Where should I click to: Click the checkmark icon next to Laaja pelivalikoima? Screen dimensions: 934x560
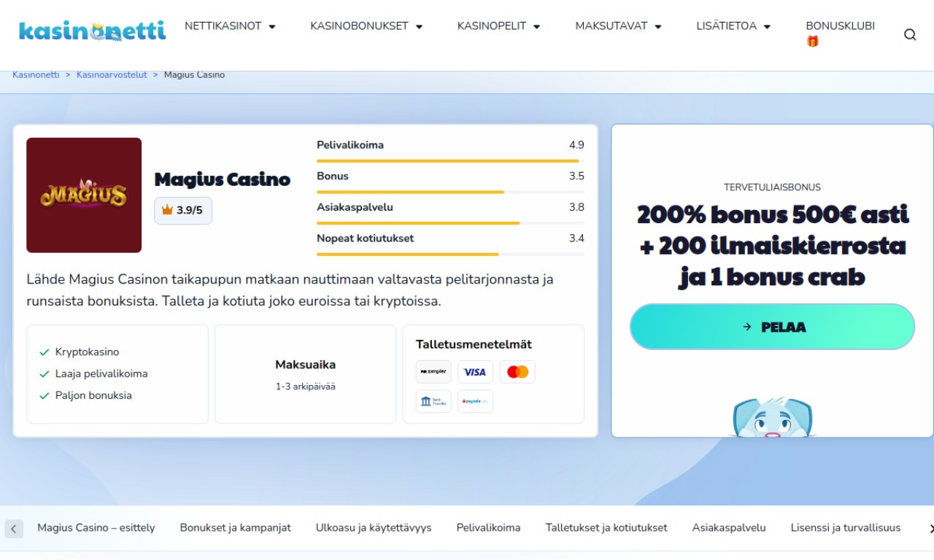45,374
